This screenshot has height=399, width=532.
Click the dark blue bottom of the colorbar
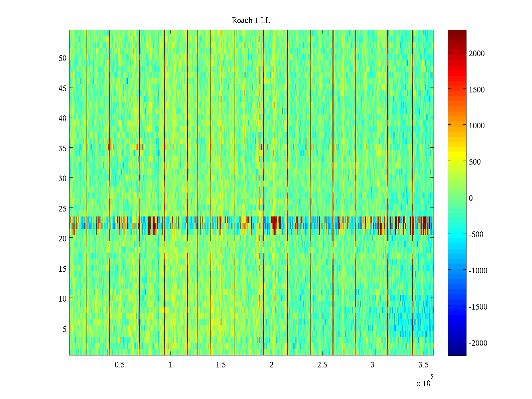coord(457,352)
